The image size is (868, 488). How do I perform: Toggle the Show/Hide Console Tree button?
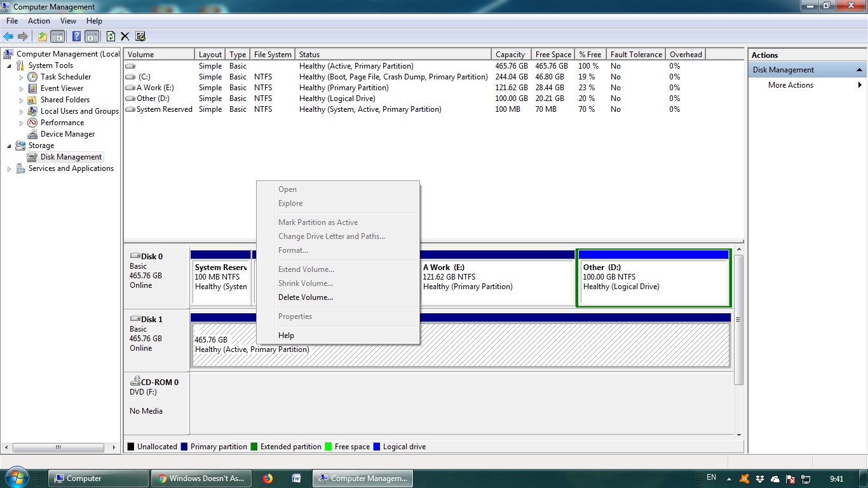coord(57,36)
